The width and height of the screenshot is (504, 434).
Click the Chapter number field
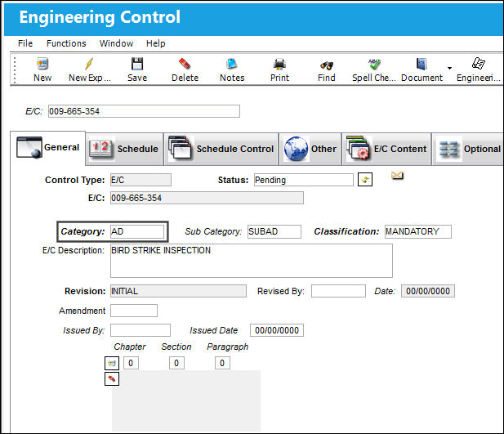click(131, 363)
